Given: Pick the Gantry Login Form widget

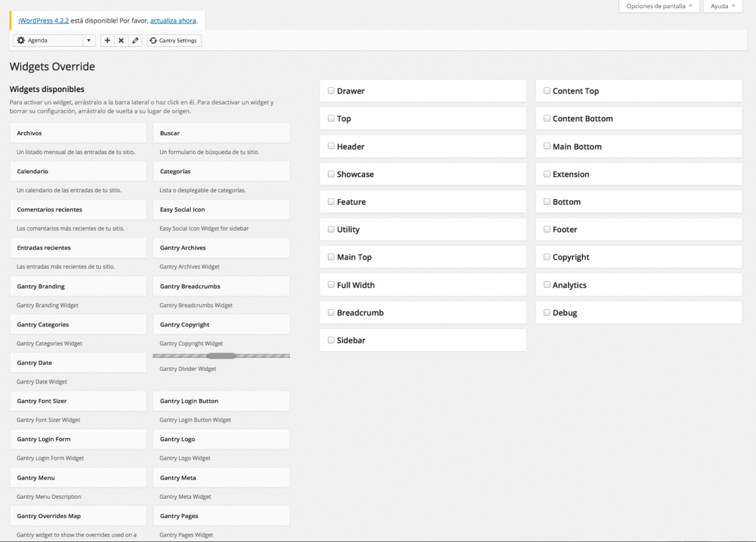Looking at the screenshot, I should (x=78, y=439).
